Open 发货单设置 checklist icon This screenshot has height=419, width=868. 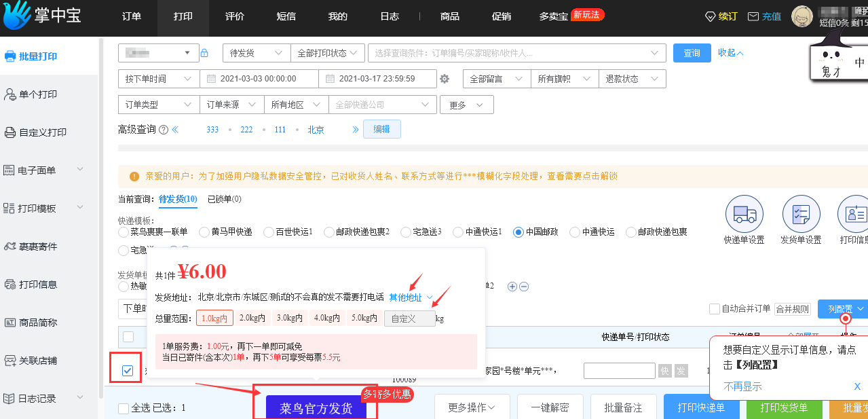pos(801,214)
